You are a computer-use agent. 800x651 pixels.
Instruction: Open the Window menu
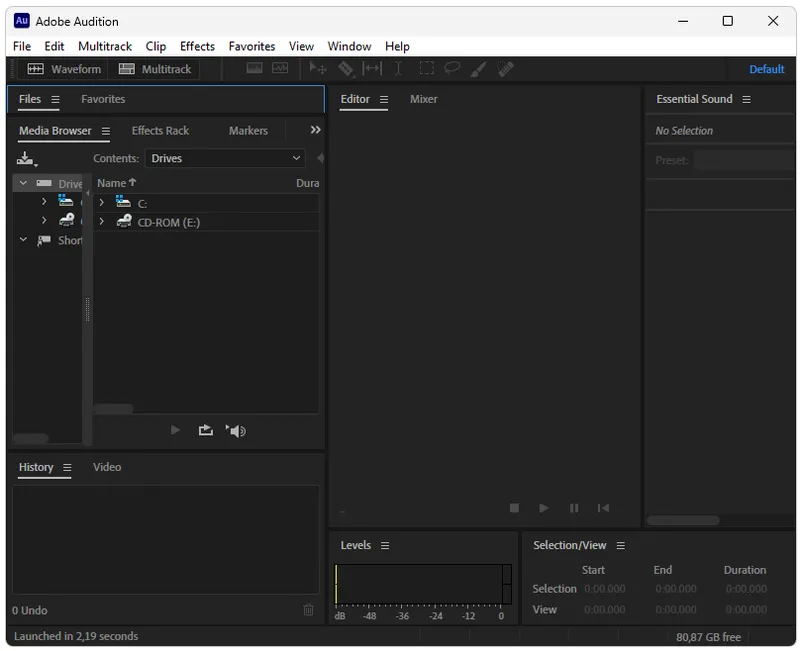click(349, 46)
